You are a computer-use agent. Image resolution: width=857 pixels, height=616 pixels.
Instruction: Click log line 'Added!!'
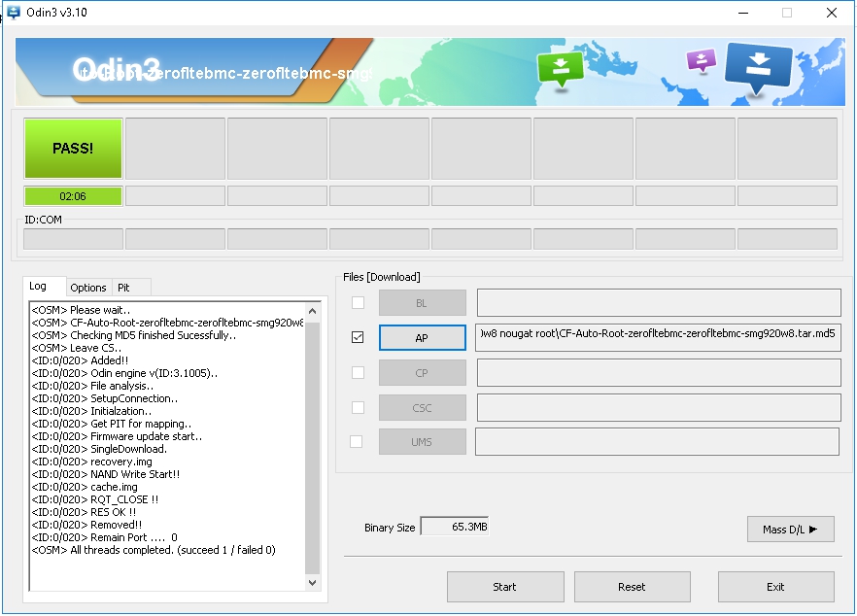[80, 360]
